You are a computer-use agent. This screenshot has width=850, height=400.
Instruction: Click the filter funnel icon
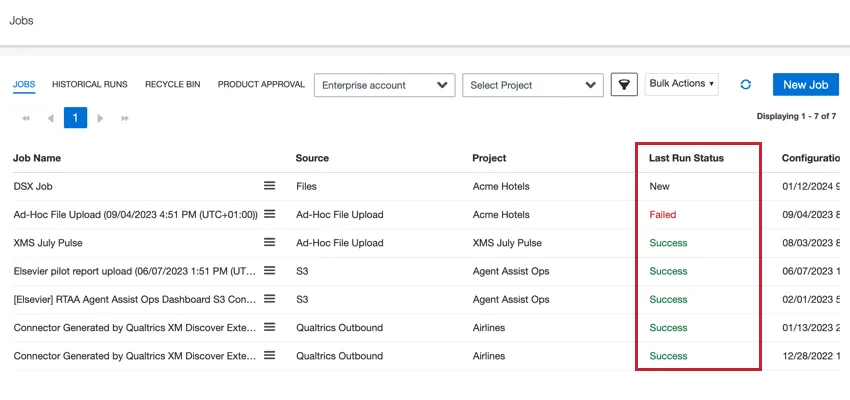click(x=624, y=85)
